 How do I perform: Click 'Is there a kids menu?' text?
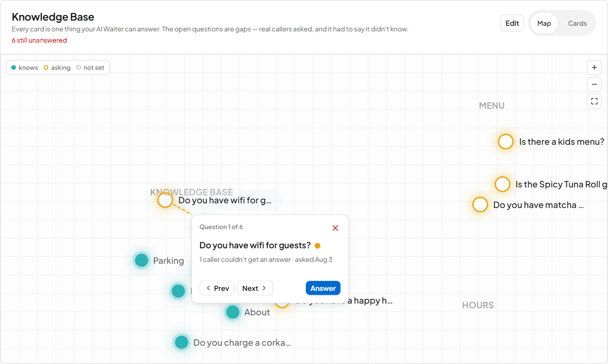tap(562, 141)
